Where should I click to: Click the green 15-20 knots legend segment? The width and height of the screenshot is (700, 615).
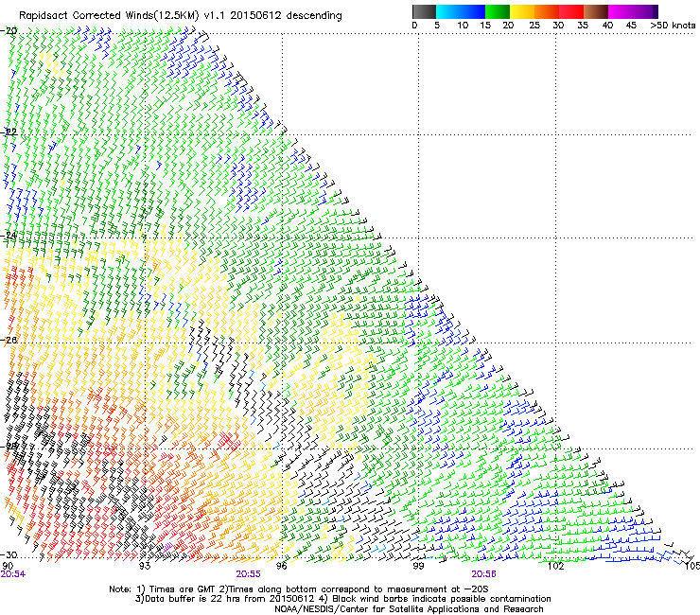point(498,11)
